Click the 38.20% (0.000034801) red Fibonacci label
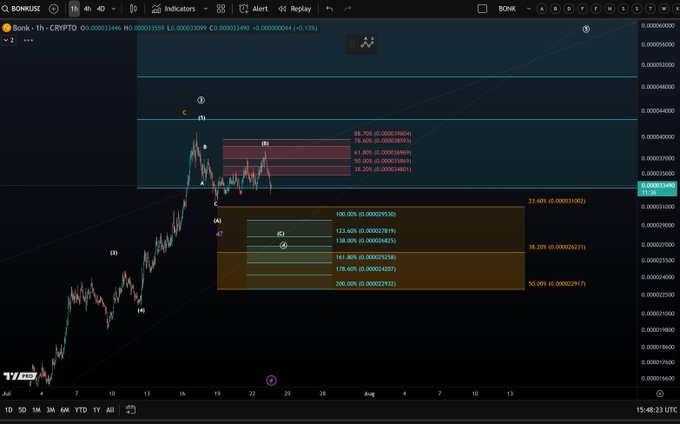The height and width of the screenshot is (424, 680). click(382, 169)
